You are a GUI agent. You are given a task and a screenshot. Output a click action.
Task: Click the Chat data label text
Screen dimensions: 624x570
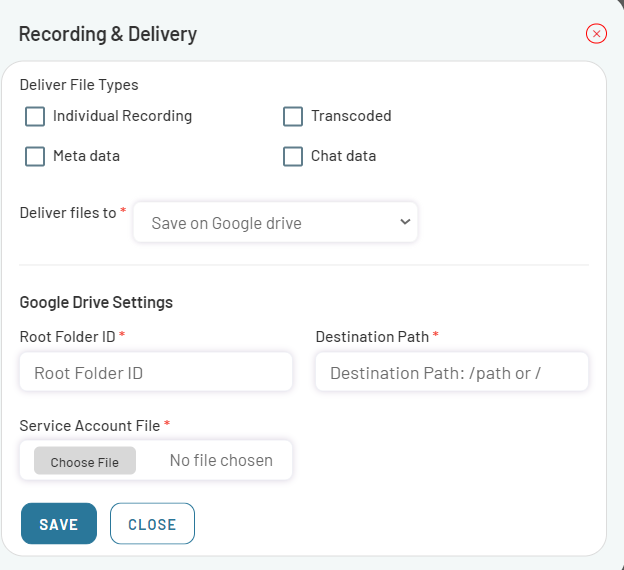(x=343, y=156)
